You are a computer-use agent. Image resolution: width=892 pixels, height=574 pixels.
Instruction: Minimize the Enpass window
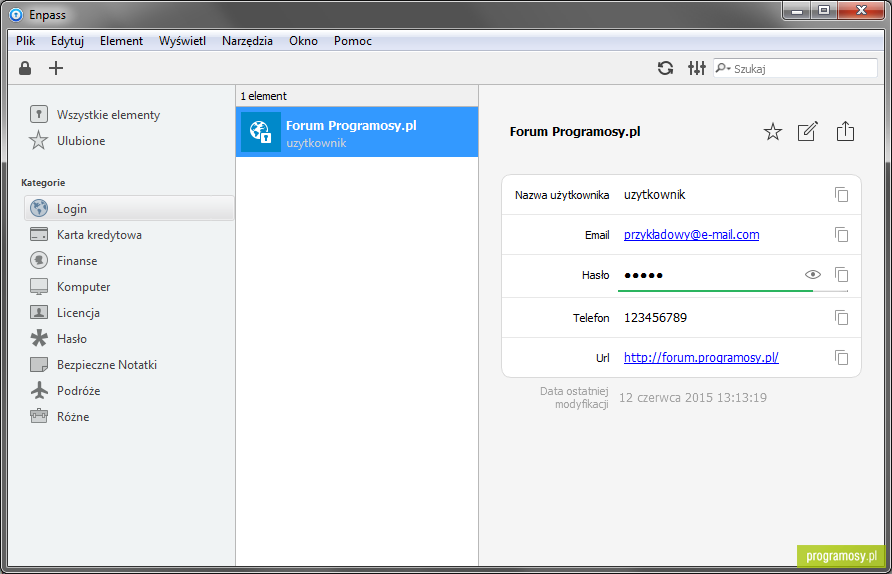[x=796, y=11]
